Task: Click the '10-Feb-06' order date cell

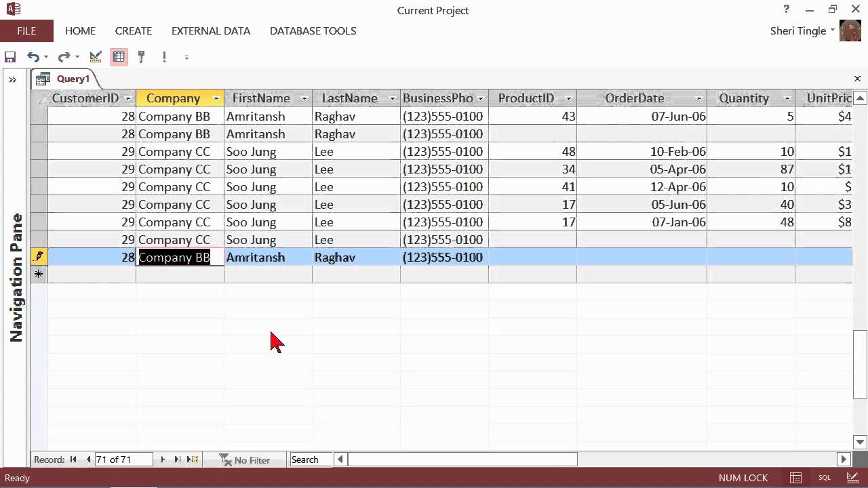Action: coord(642,152)
